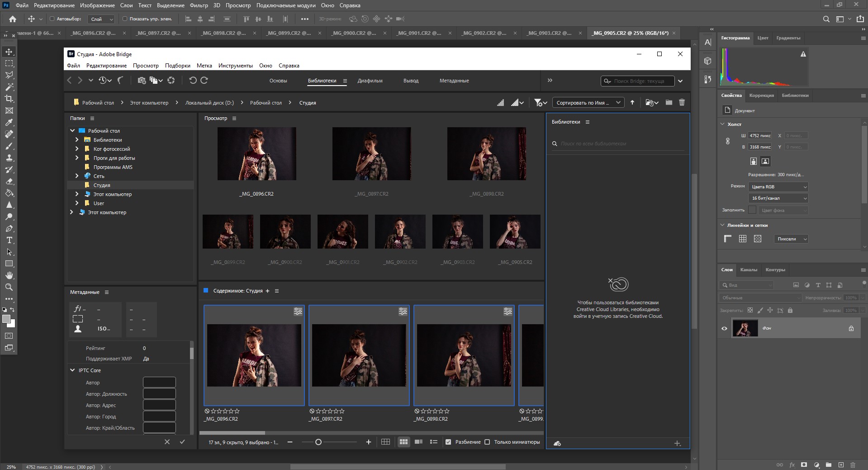Uncheck the Разбиение checkbox
The height and width of the screenshot is (470, 868).
coord(448,442)
